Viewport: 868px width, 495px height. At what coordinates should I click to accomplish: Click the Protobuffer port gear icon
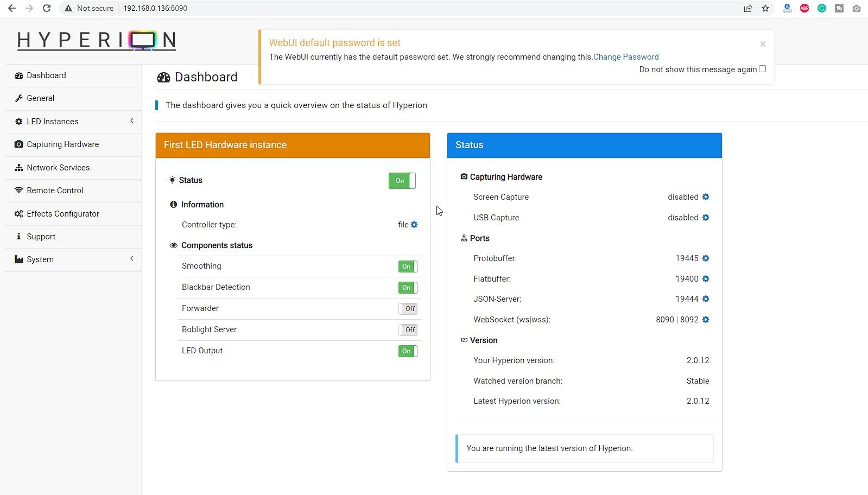[x=706, y=258]
